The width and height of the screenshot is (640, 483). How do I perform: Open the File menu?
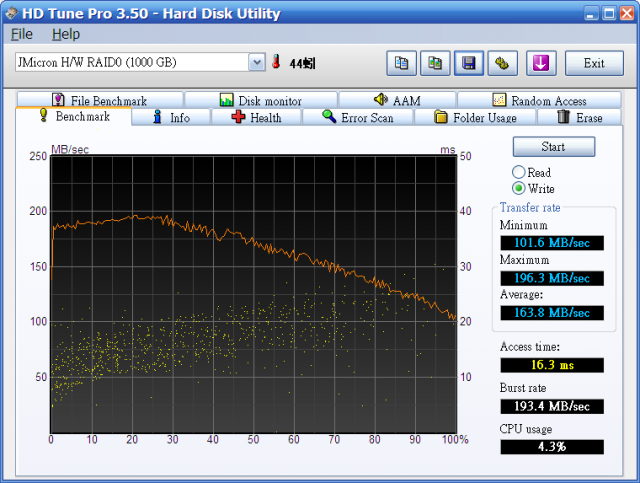coord(21,34)
